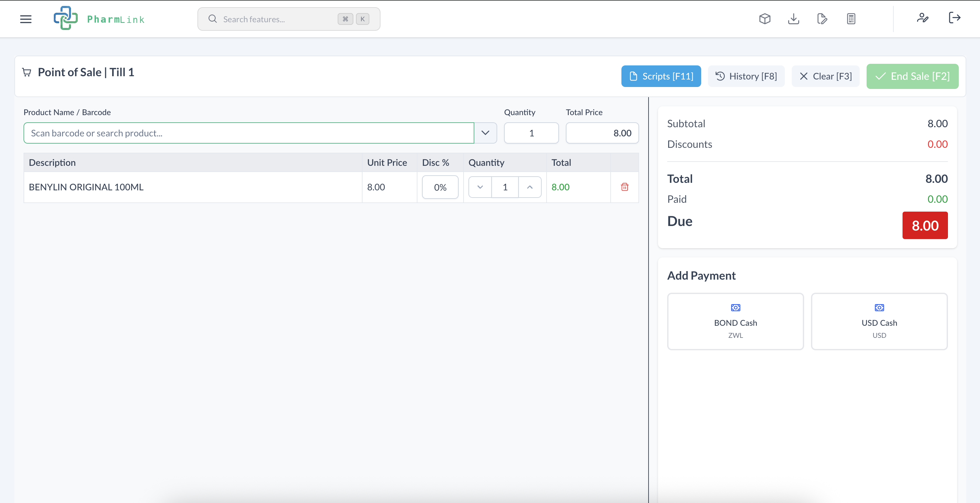Complete sale with End Sale [F2]
Screen dimensions: 980x503
point(912,76)
